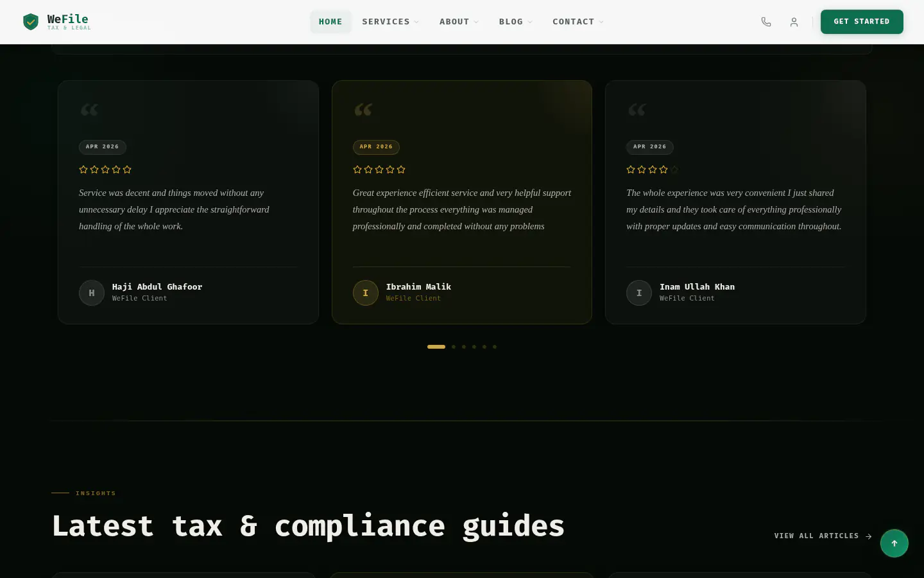Click the review text starting 'Service was decent'
The height and width of the screenshot is (578, 924).
click(x=174, y=209)
